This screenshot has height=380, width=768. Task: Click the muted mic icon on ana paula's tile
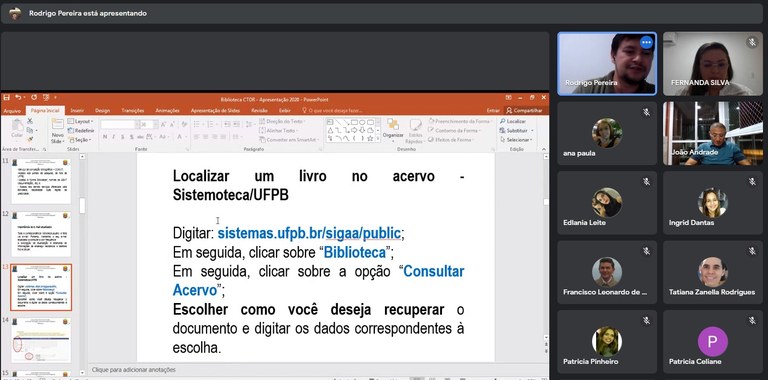pyautogui.click(x=647, y=112)
